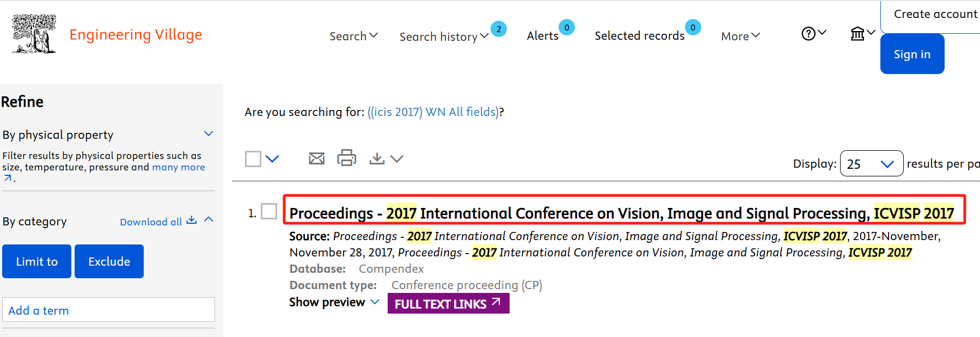
Task: Click the download records icon
Action: [x=377, y=158]
